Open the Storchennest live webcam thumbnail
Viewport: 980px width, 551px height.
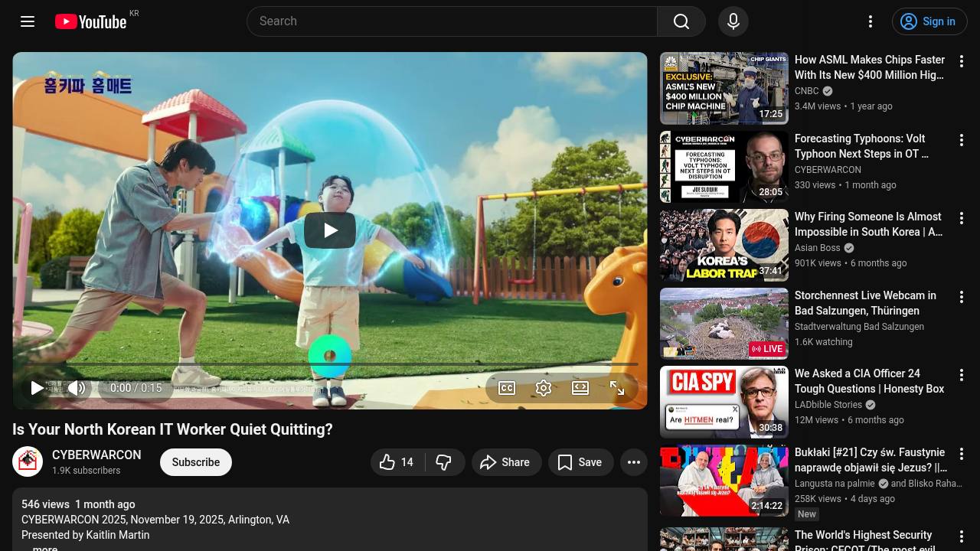[724, 324]
